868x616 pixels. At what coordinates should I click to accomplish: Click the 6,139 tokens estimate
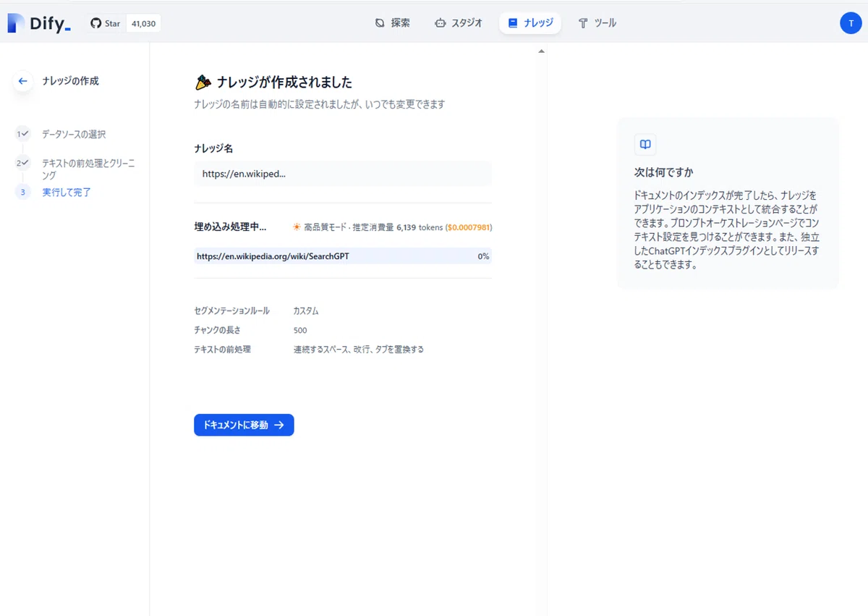click(420, 227)
